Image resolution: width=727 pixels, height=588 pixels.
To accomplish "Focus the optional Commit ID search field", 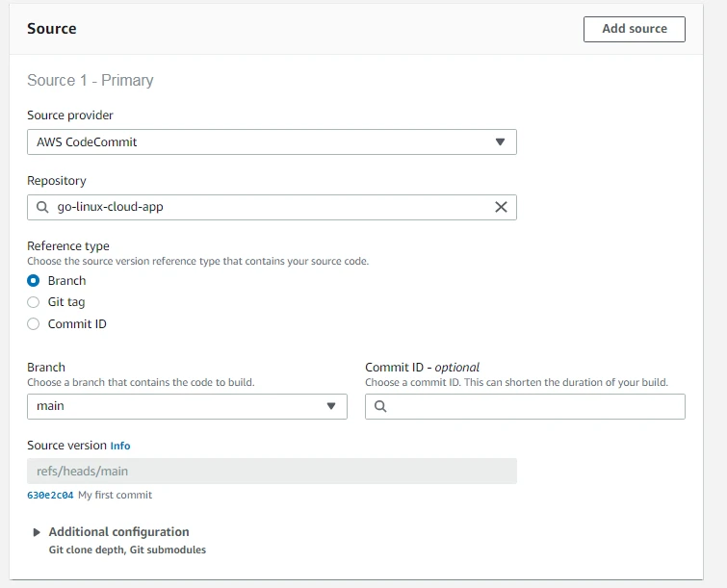I will [x=534, y=407].
